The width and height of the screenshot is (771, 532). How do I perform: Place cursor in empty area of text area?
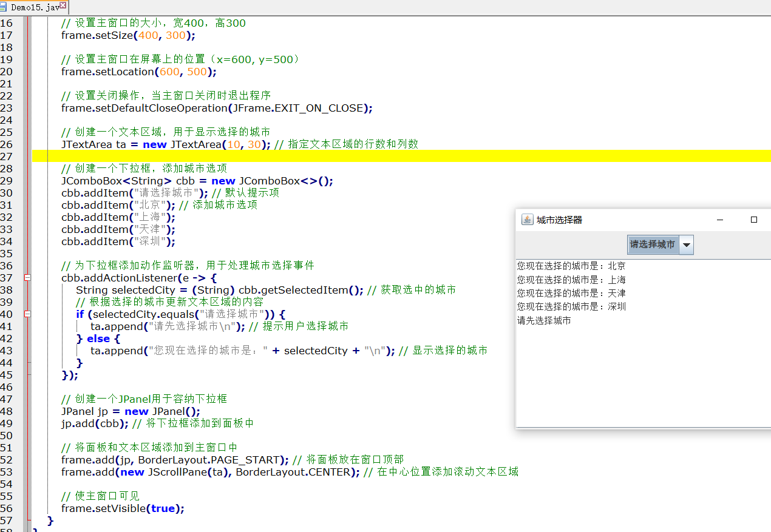click(x=637, y=376)
